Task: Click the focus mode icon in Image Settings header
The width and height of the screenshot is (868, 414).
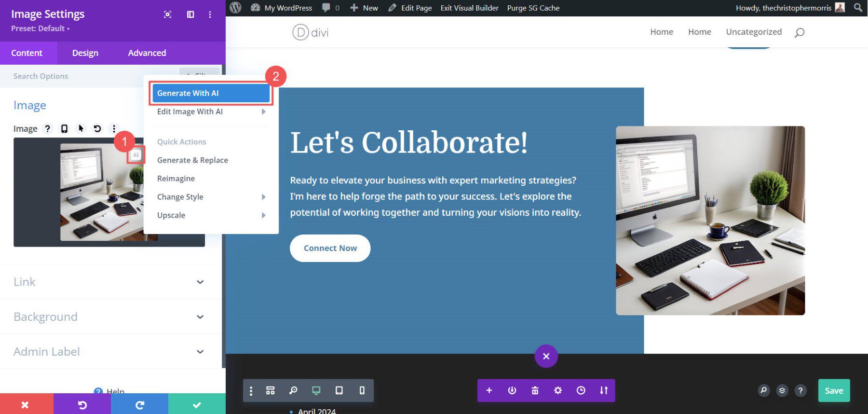Action: pos(167,14)
